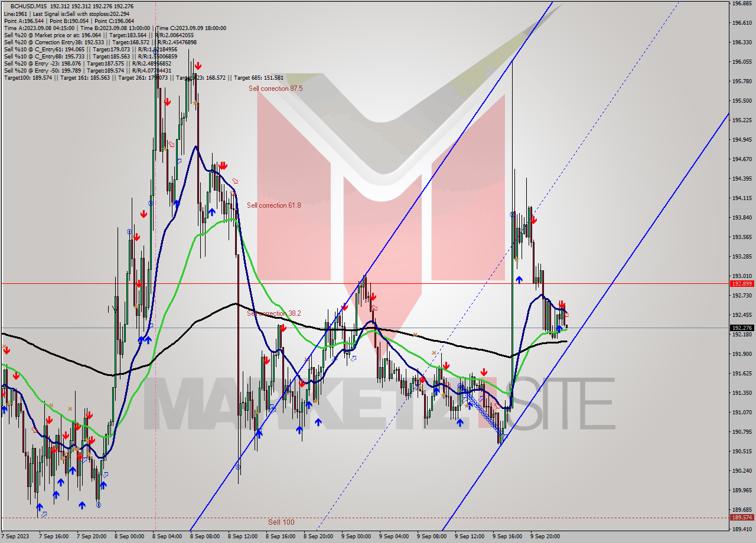Click the 196.335 price axis label
756x543 pixels.
(741, 42)
